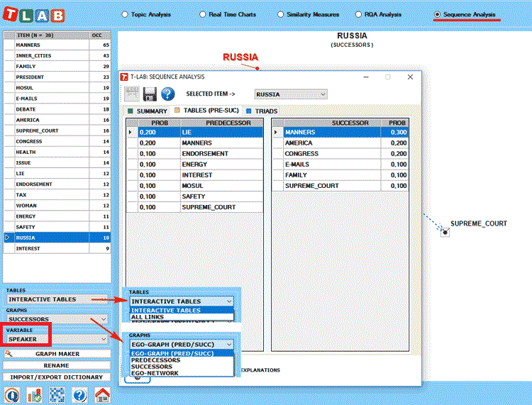Switch to the TRIADS tab
The height and width of the screenshot is (405, 532).
point(261,111)
